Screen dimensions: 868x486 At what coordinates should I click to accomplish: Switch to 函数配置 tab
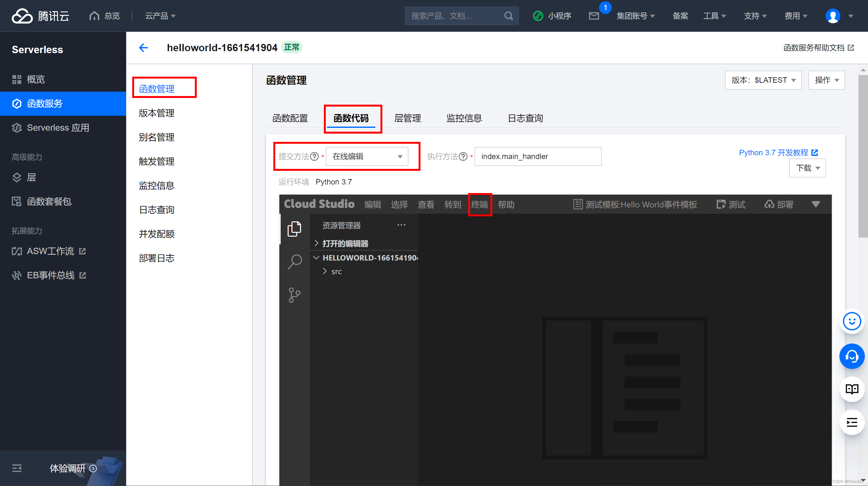[290, 118]
